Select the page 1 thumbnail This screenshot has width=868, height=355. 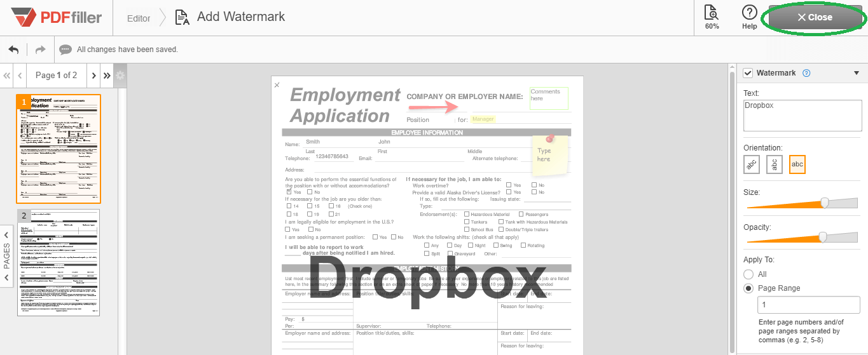[x=59, y=149]
